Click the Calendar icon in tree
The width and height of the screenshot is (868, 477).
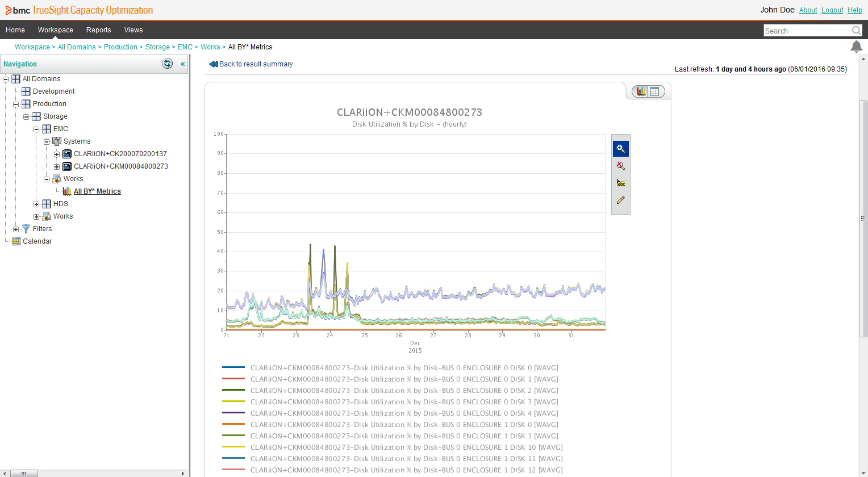pos(16,241)
